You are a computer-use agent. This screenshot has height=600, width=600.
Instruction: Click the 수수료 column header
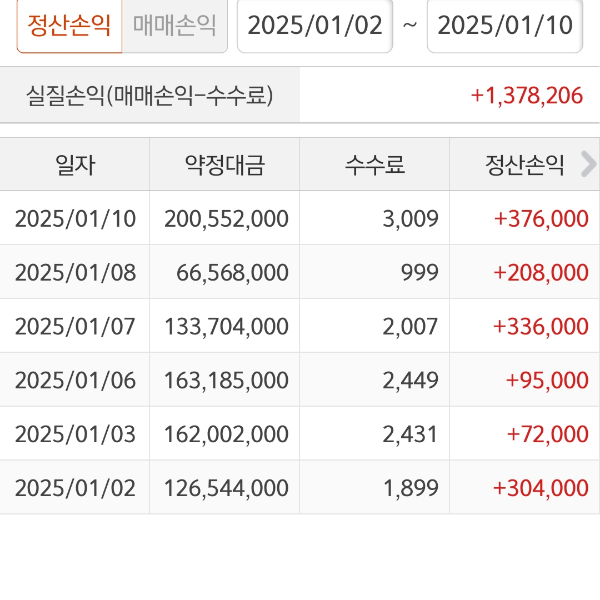pyautogui.click(x=374, y=164)
